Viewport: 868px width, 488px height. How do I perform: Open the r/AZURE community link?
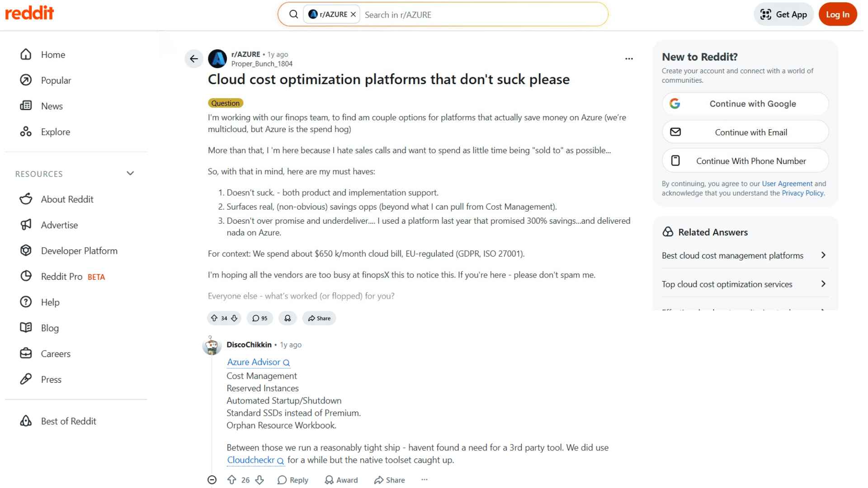click(245, 54)
